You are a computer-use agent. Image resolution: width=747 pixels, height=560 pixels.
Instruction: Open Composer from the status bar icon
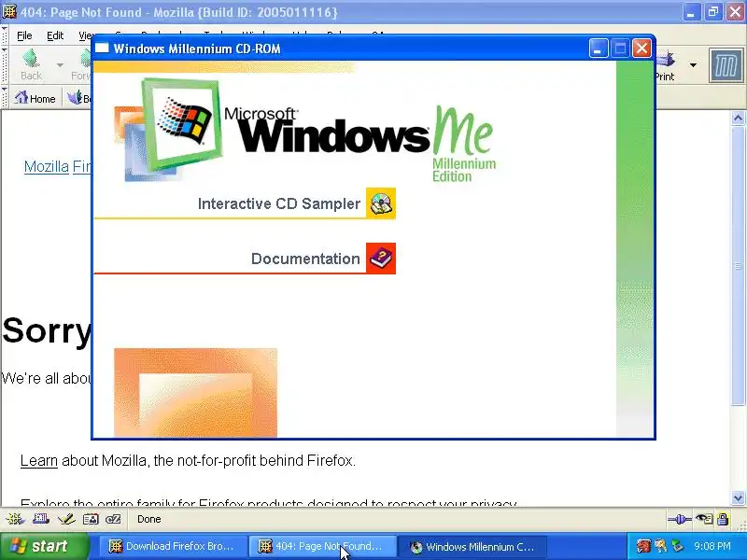pyautogui.click(x=66, y=519)
